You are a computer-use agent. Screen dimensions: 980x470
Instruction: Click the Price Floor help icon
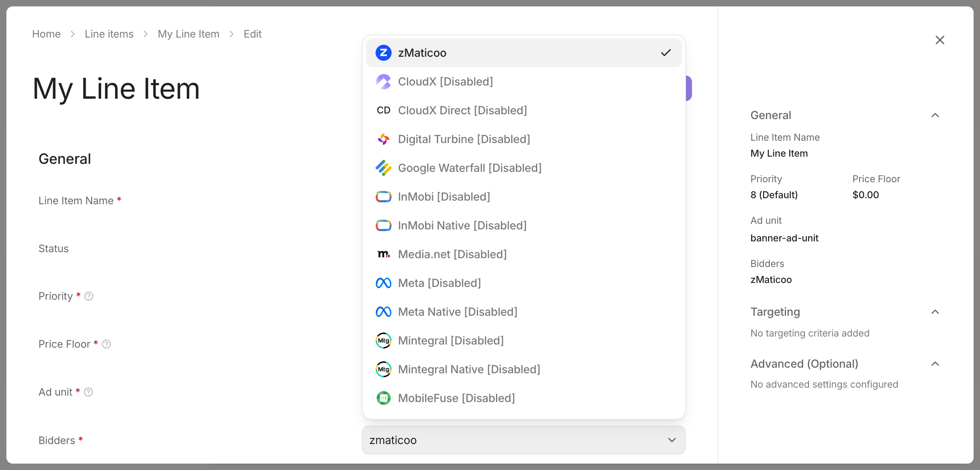[106, 344]
